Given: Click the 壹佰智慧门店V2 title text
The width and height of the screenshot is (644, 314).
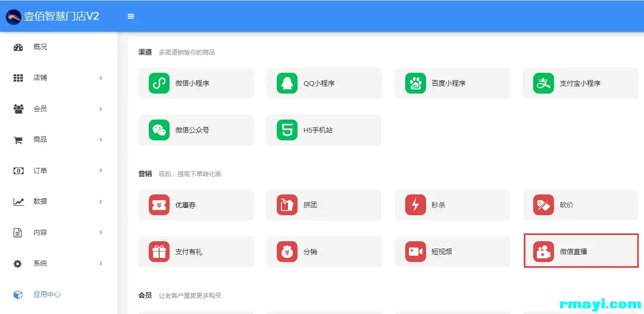Looking at the screenshot, I should pyautogui.click(x=61, y=17).
